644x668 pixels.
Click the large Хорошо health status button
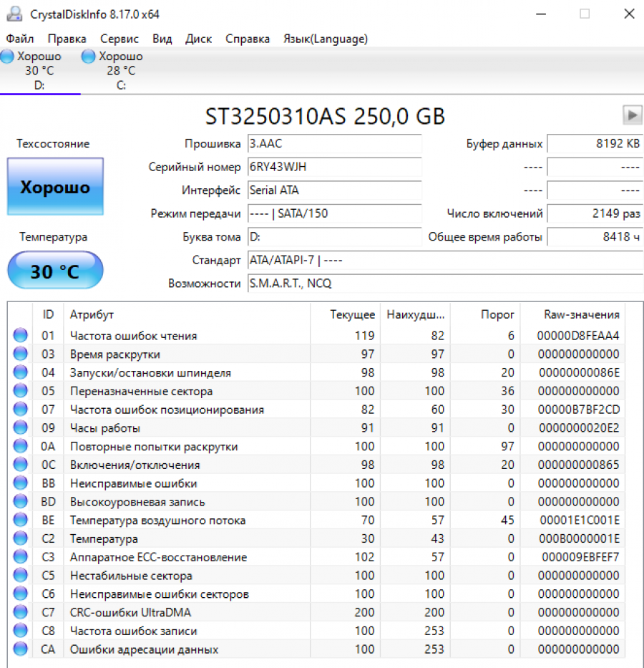pos(55,188)
